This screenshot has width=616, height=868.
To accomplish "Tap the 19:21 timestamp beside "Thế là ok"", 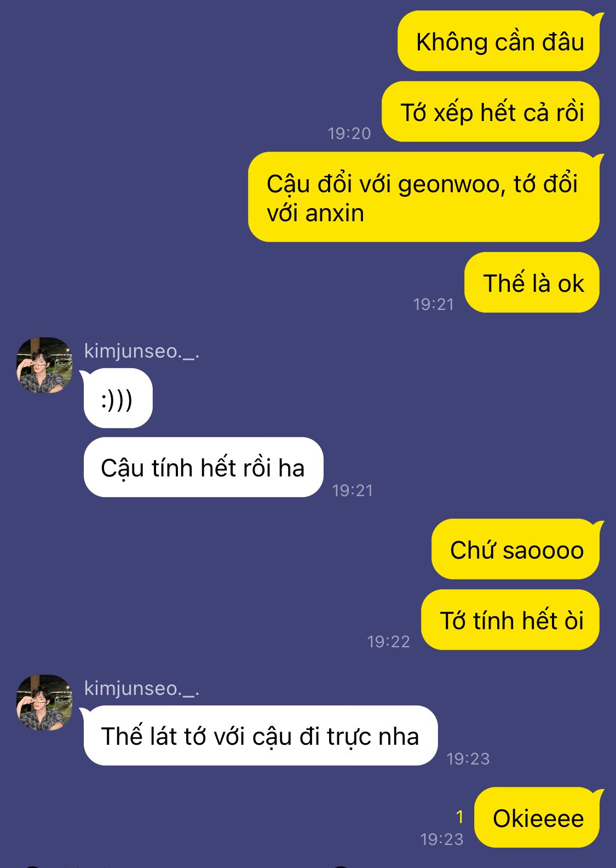I will [x=434, y=304].
